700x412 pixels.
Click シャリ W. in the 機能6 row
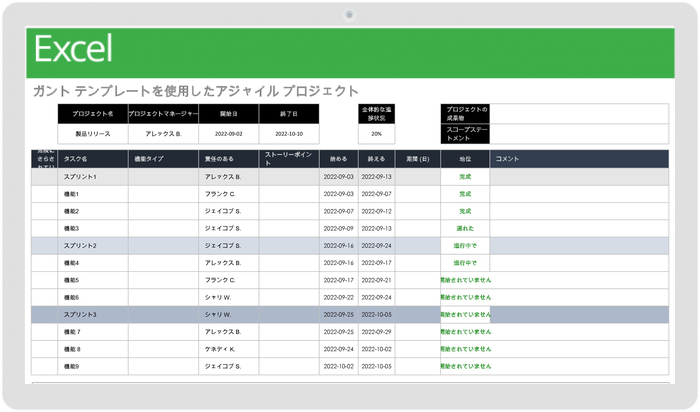(x=229, y=297)
